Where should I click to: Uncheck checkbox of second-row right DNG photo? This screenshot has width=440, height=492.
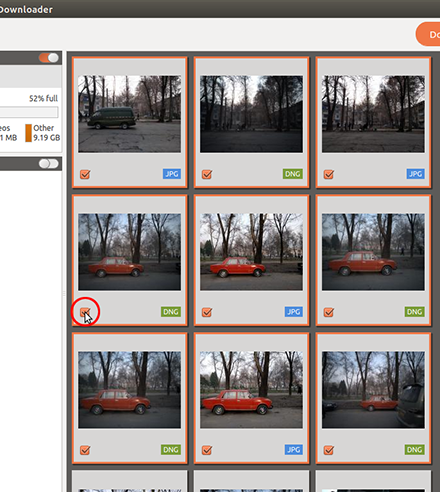329,312
